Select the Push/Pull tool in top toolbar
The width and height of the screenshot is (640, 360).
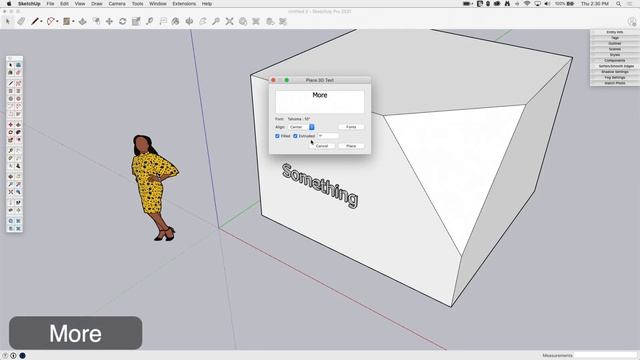click(x=82, y=21)
